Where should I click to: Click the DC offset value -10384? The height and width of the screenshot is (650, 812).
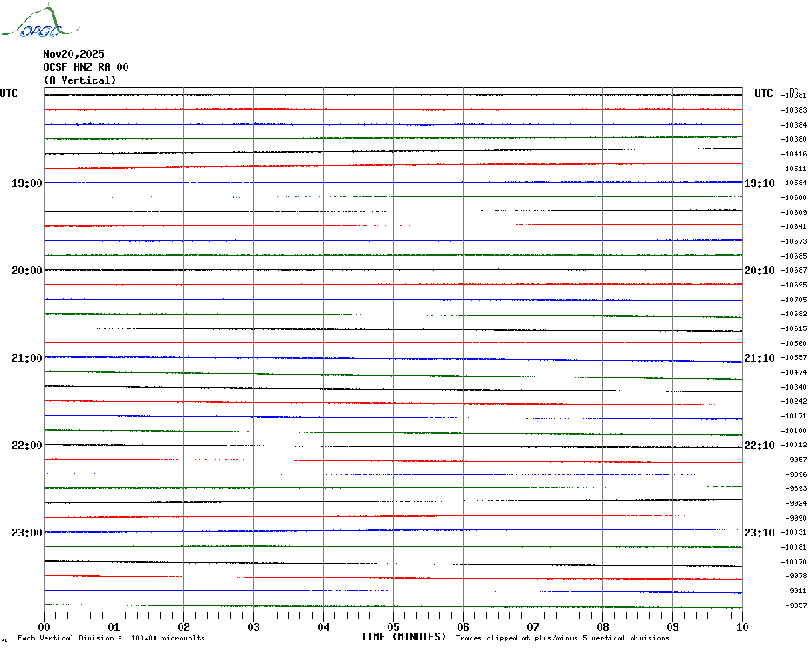[x=794, y=125]
